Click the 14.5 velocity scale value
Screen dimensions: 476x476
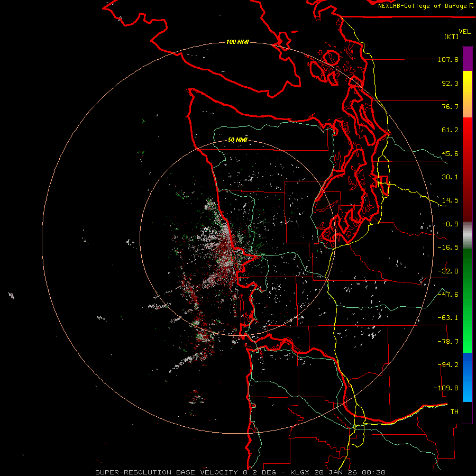(x=450, y=200)
